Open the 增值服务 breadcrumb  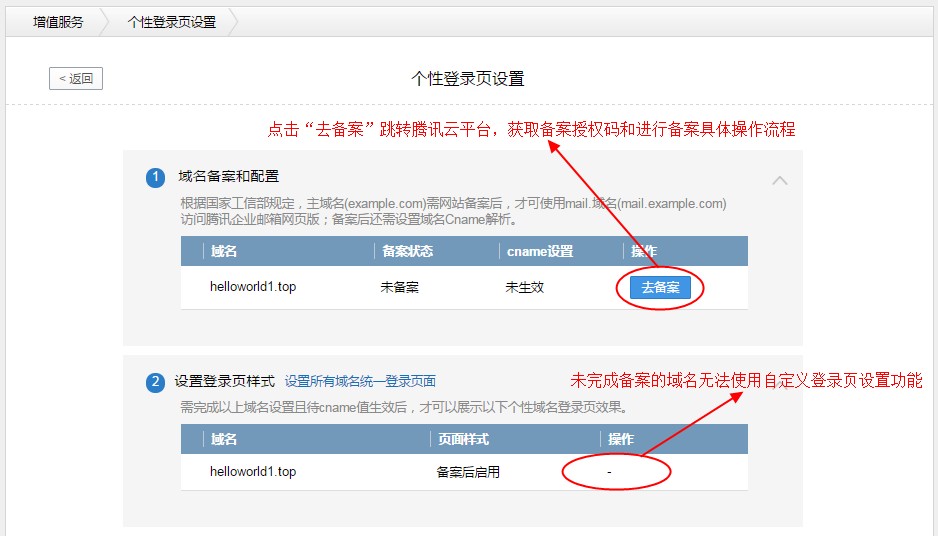pyautogui.click(x=58, y=21)
